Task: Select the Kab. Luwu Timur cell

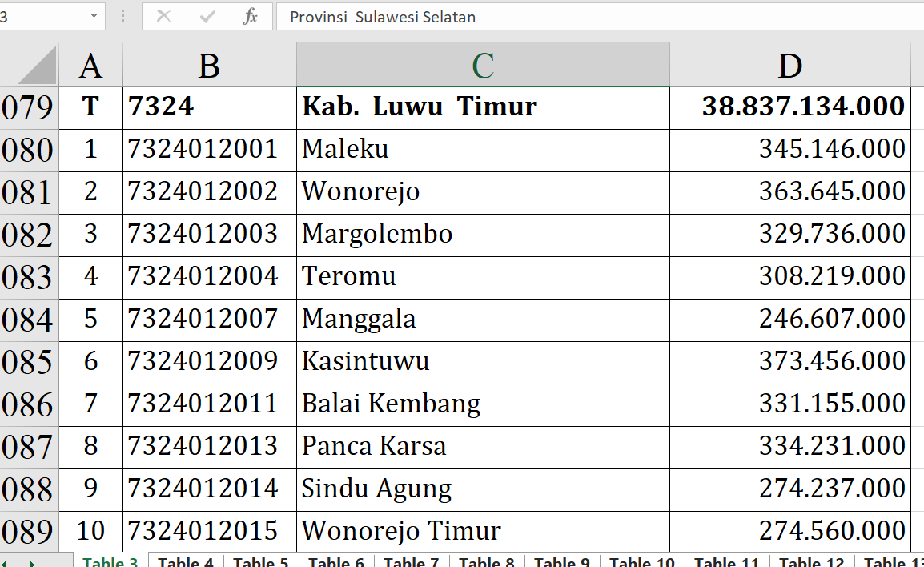Action: (x=482, y=107)
